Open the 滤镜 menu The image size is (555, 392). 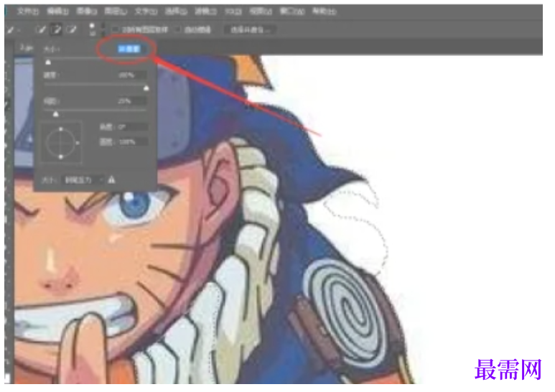pos(205,11)
